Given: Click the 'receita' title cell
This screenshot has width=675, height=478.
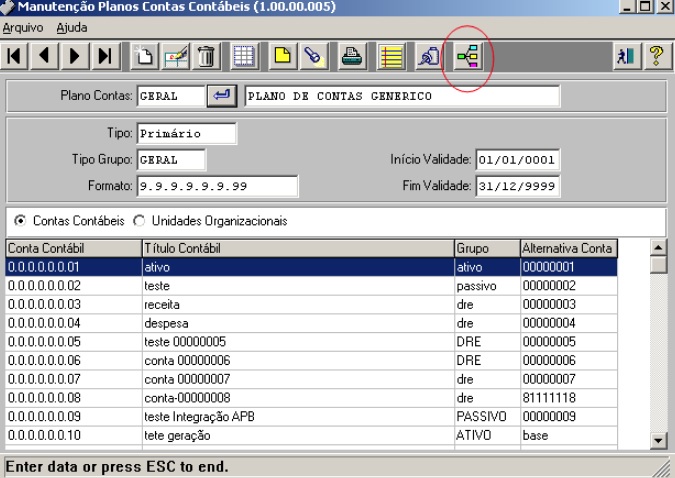Looking at the screenshot, I should 298,304.
